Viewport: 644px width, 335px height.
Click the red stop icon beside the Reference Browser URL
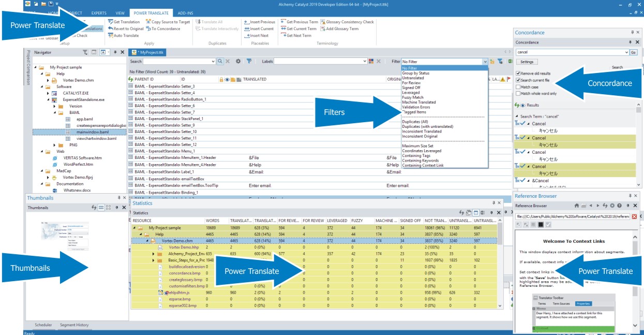(635, 216)
